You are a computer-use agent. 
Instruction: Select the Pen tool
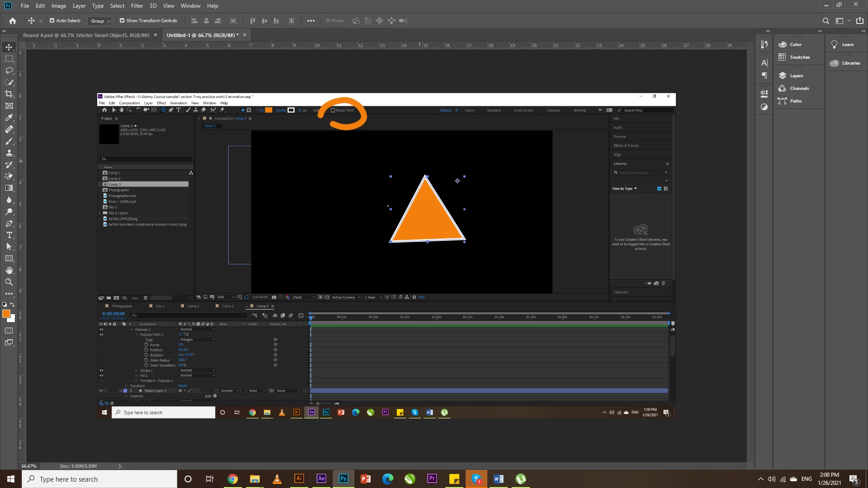tap(9, 223)
